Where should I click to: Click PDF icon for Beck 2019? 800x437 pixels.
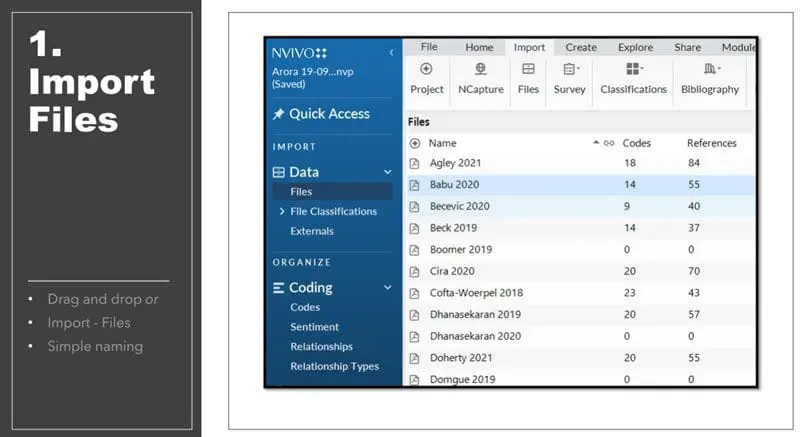click(x=414, y=228)
